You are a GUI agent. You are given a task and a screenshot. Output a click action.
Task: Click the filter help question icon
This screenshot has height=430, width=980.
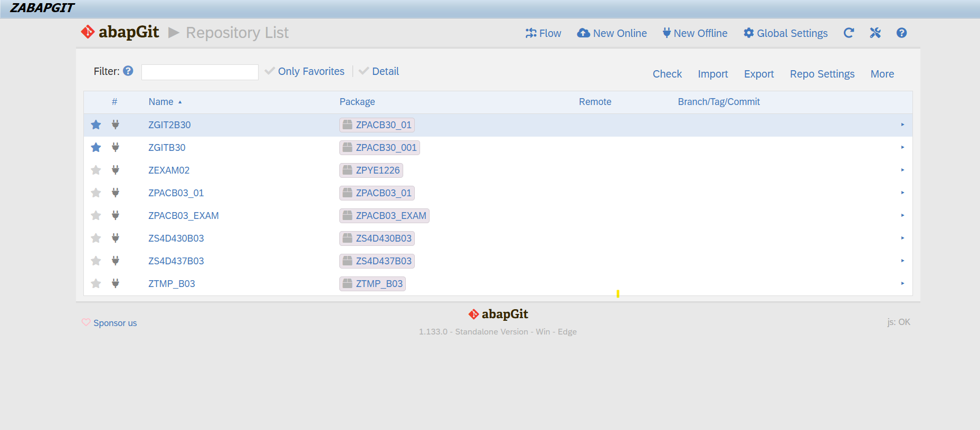click(128, 71)
